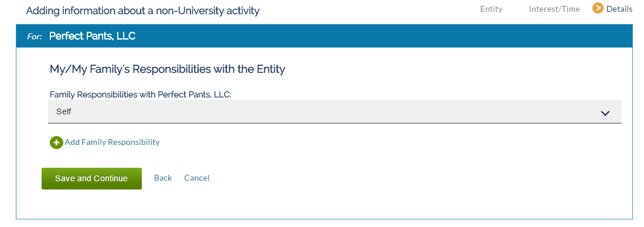Expand the dropdown chevron arrow
The height and width of the screenshot is (227, 644).
605,113
